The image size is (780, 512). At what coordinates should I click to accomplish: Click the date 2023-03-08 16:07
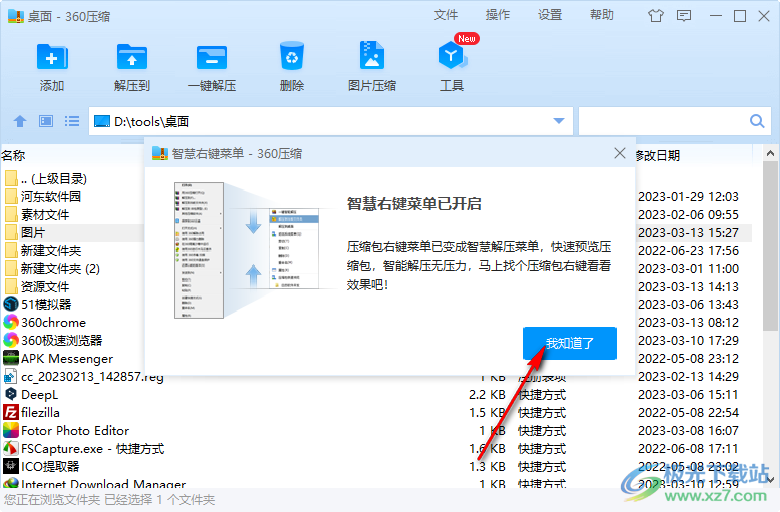click(x=688, y=430)
